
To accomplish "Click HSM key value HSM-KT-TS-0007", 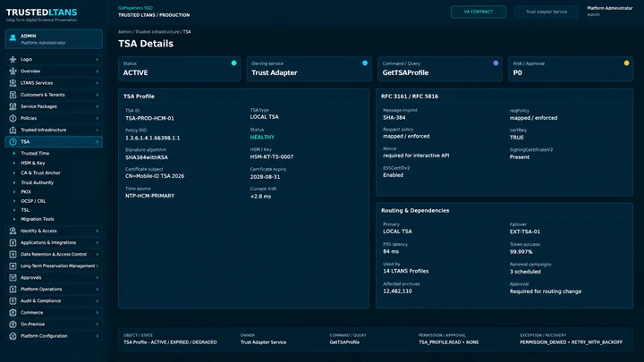I will pyautogui.click(x=272, y=156).
